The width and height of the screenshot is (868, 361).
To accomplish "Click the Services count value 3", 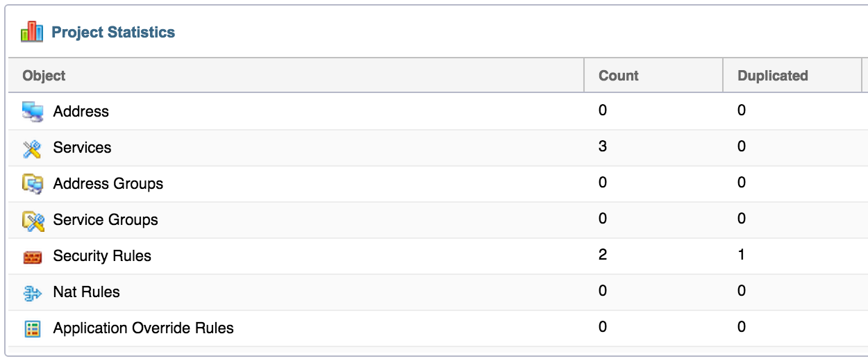I will point(603,146).
